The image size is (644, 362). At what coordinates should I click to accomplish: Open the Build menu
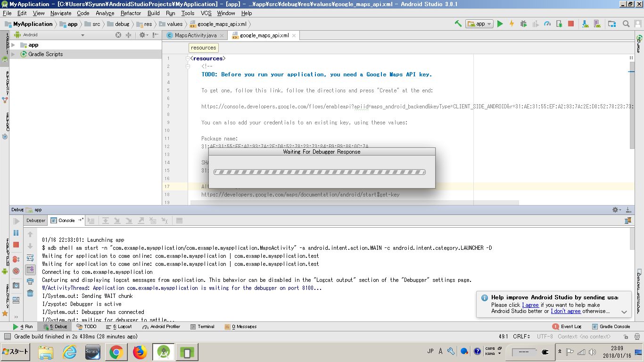(154, 13)
